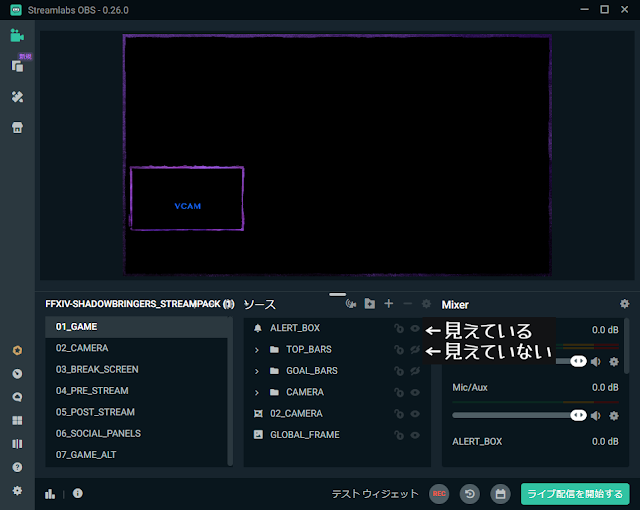Click the Mixer panel scrollbar

(x=627, y=346)
